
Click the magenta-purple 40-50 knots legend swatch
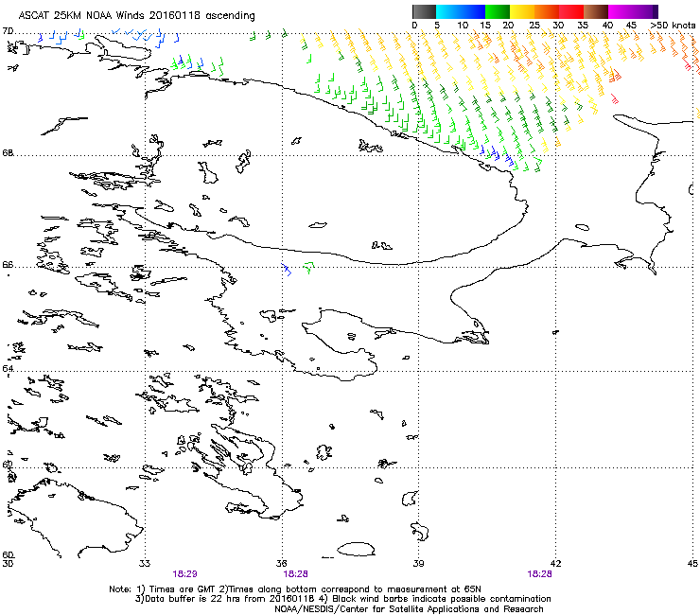[633, 11]
